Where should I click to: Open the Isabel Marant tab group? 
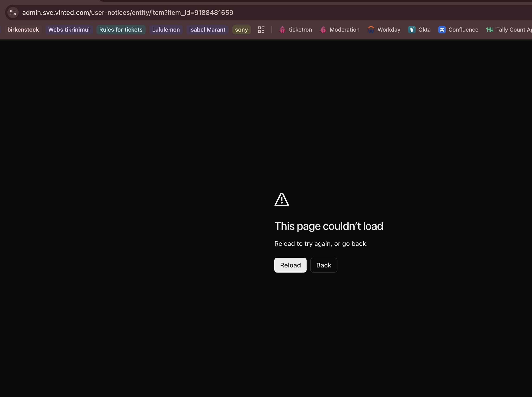tap(207, 29)
